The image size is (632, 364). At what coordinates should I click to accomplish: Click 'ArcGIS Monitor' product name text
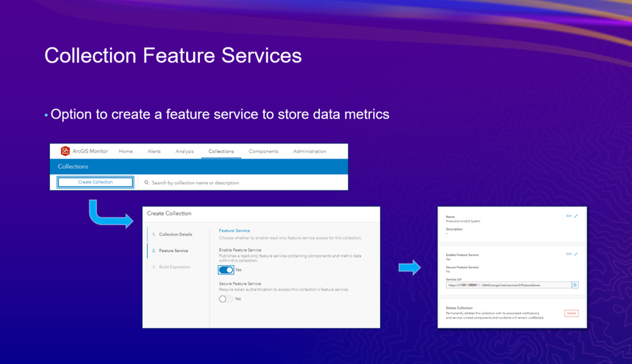(90, 151)
